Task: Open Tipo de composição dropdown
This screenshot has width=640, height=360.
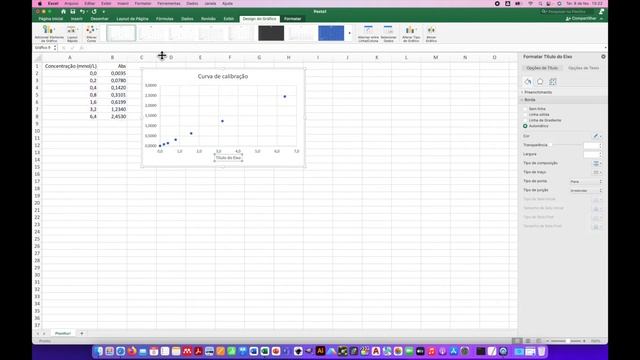Action: point(598,163)
